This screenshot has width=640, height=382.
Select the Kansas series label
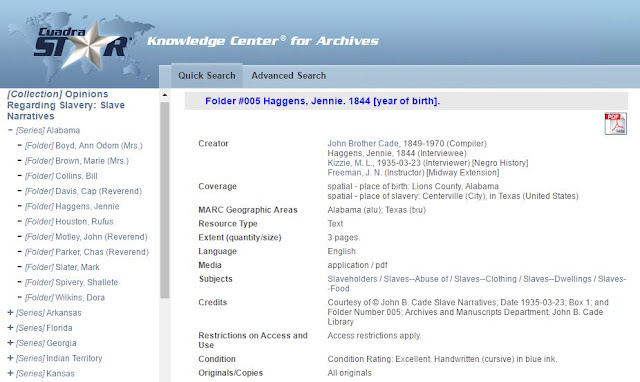(x=45, y=374)
